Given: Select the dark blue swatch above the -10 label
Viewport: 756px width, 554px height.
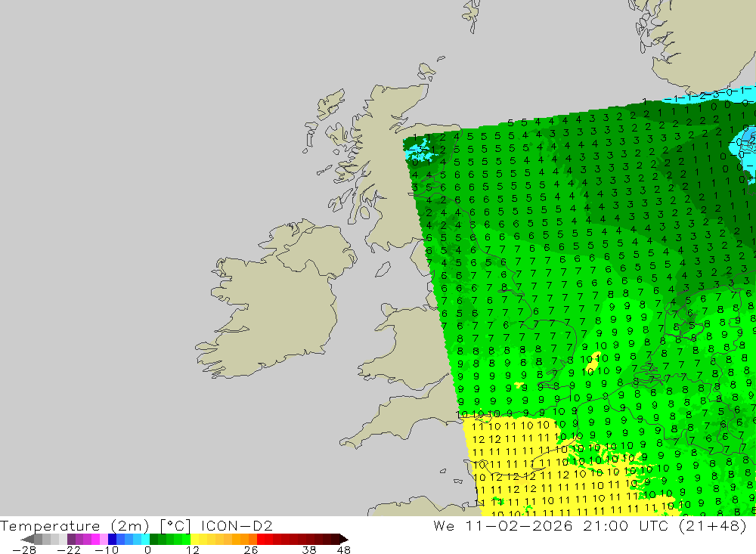Looking at the screenshot, I should [x=113, y=540].
